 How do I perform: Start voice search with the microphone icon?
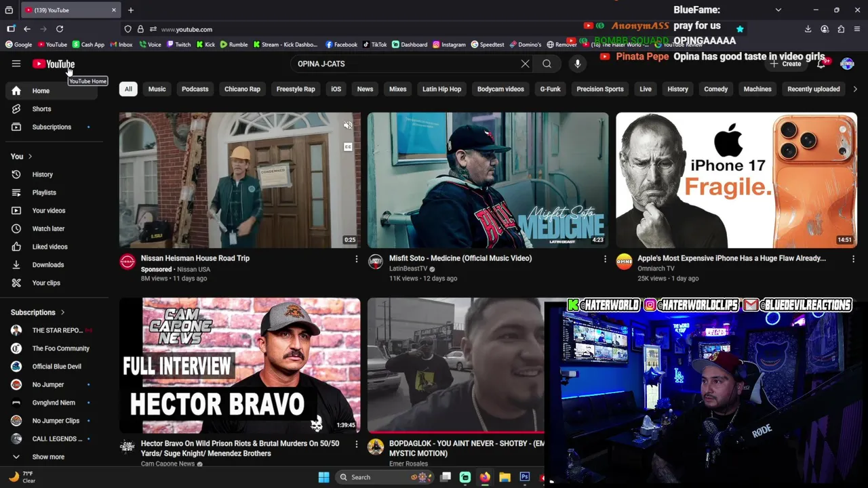577,64
